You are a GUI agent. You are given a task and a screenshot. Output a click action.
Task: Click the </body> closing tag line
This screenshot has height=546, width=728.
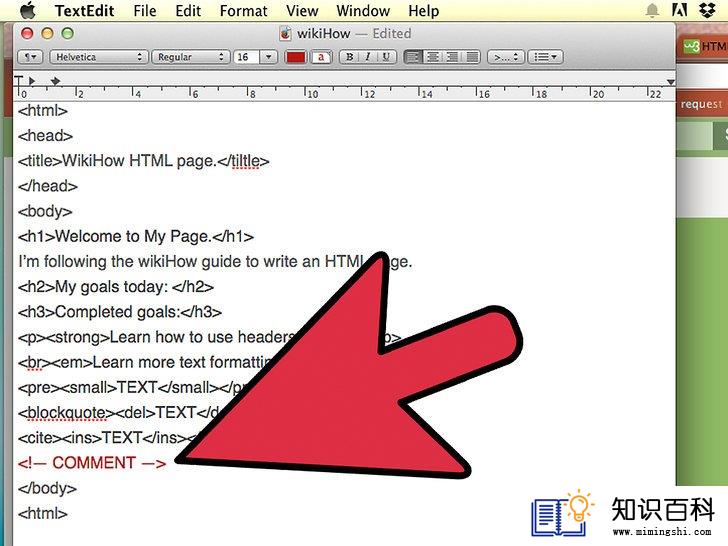(x=47, y=488)
